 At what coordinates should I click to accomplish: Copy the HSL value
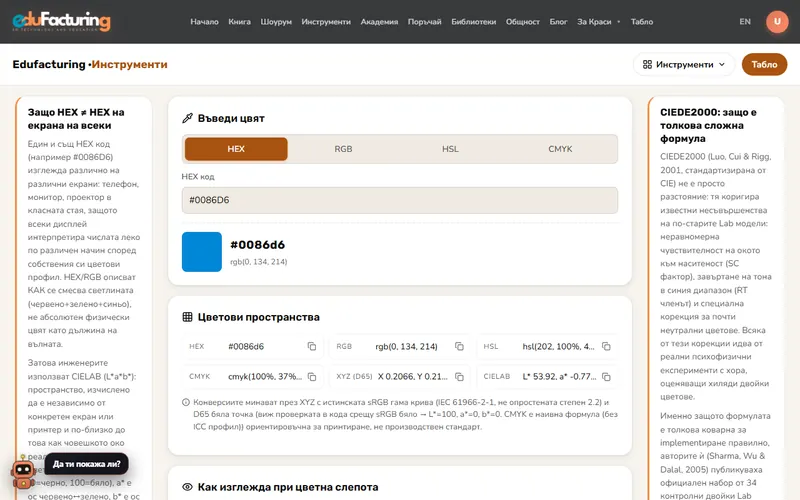(x=606, y=346)
